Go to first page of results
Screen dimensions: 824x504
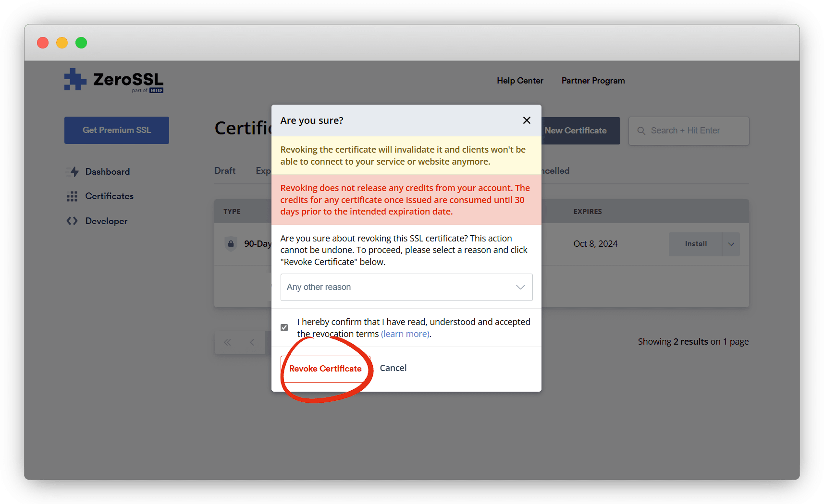(x=227, y=342)
